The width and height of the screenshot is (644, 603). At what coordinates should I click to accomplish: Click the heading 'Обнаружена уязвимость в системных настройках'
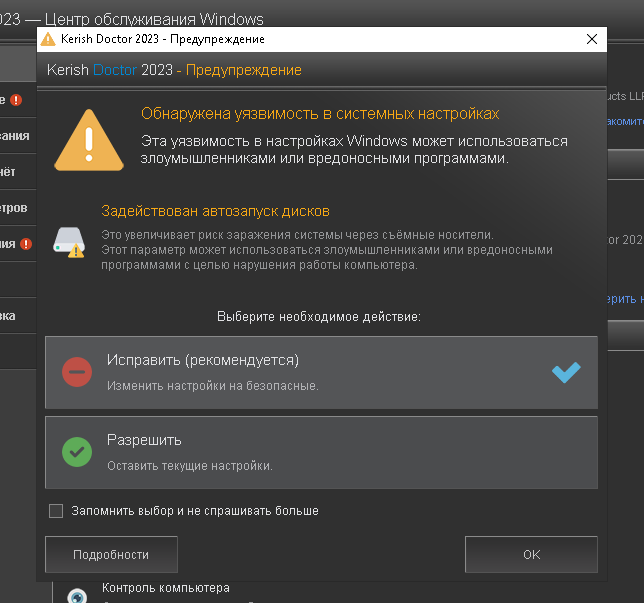click(320, 114)
